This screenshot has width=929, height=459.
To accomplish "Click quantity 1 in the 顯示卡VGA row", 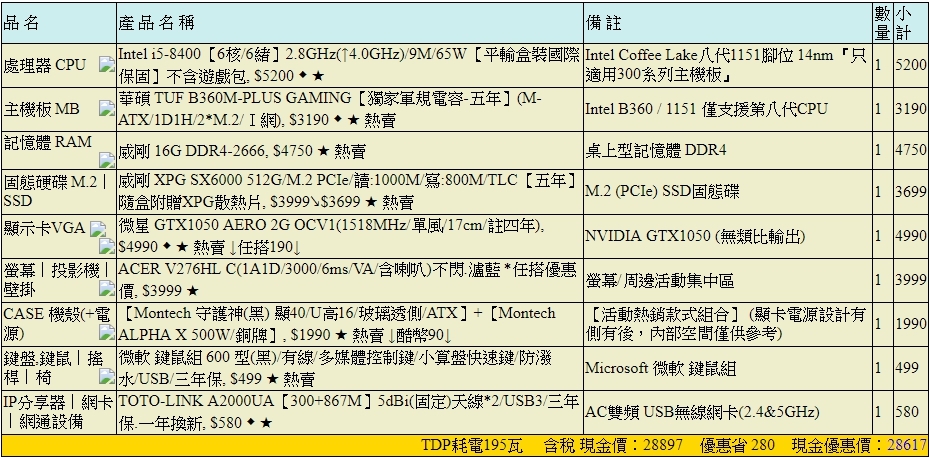I will pyautogui.click(x=878, y=236).
